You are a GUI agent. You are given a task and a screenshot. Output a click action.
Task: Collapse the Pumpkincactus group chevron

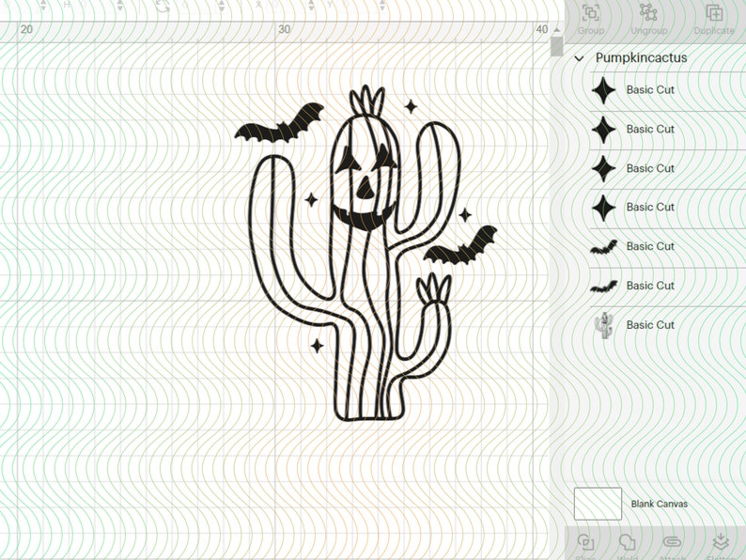[579, 58]
